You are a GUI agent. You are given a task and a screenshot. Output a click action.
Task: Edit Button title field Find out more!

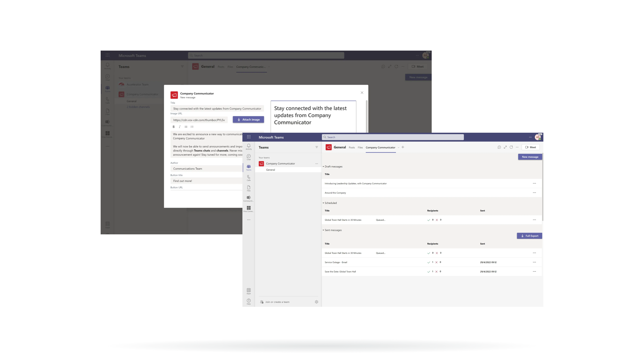(206, 181)
